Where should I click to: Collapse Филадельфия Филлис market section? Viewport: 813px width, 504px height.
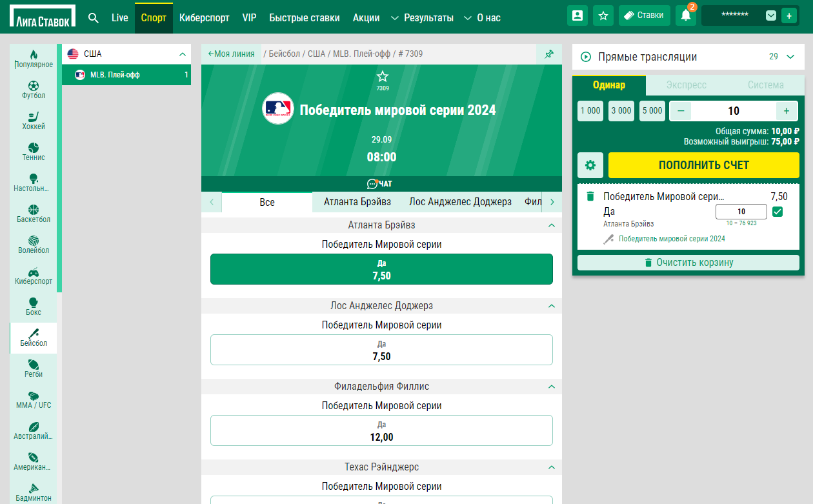[552, 387]
